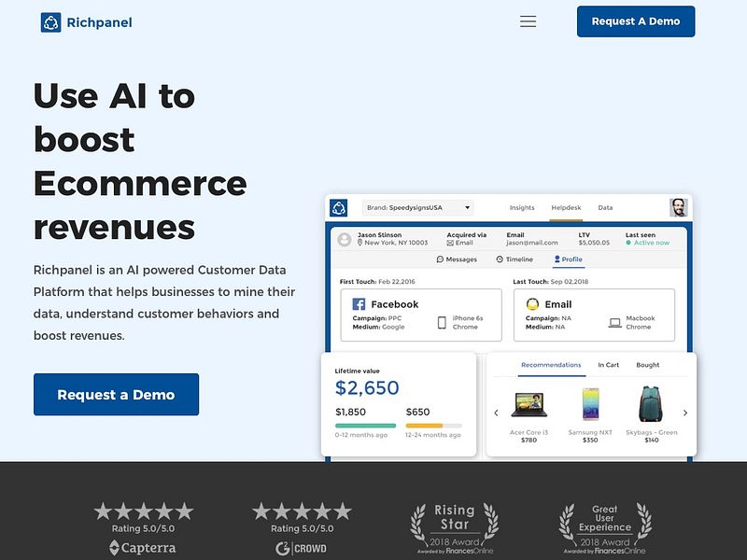Click the G2 Crowd logo
Image resolution: width=747 pixels, height=560 pixels.
pos(301,549)
